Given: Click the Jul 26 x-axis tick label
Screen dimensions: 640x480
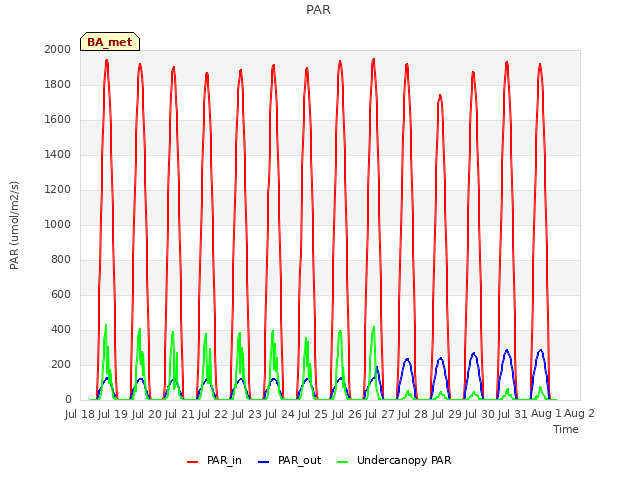Looking at the screenshot, I should pos(347,414).
